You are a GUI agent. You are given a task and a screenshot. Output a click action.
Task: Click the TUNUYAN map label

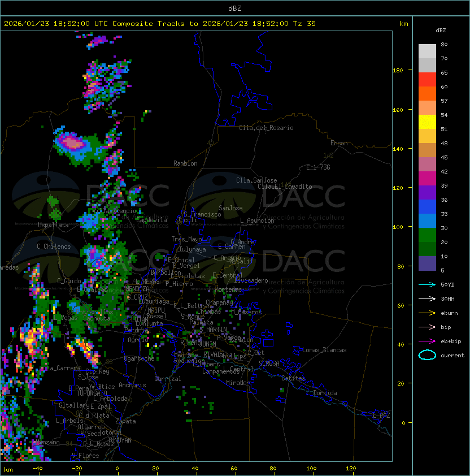[x=120, y=440]
